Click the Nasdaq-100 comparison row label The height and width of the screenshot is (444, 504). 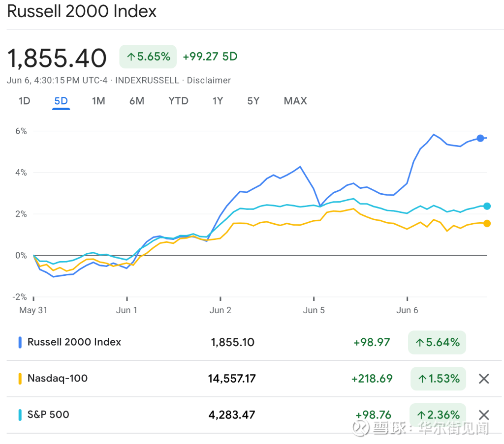pyautogui.click(x=57, y=378)
